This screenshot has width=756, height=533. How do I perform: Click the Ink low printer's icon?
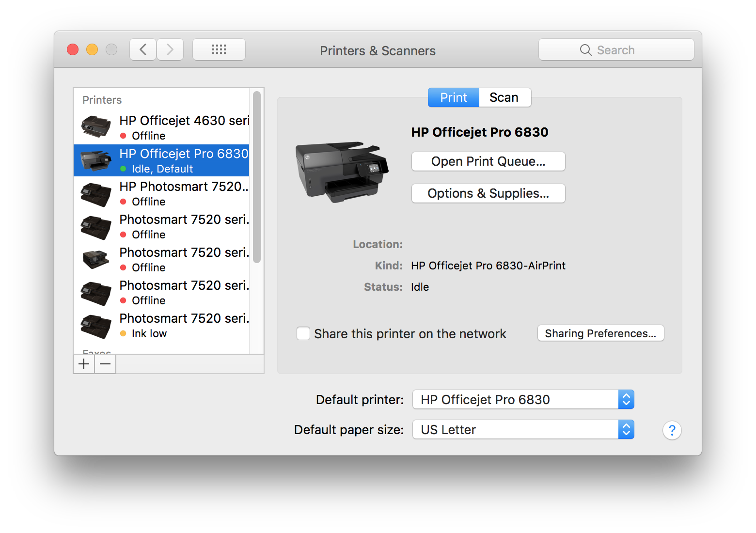(96, 326)
